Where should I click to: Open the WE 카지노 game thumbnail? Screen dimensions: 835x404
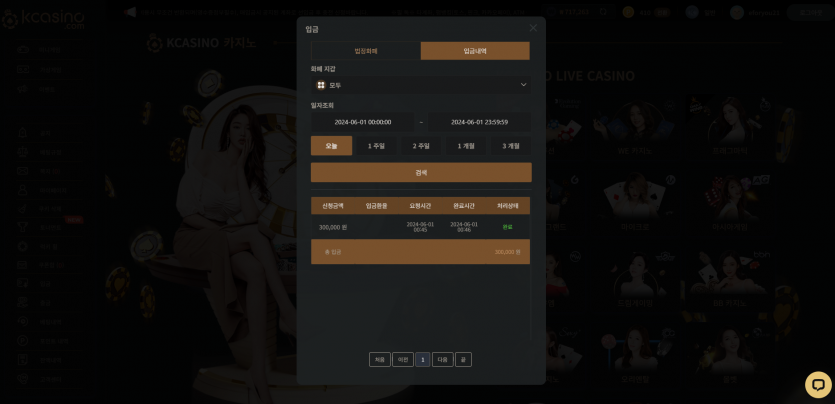click(634, 128)
